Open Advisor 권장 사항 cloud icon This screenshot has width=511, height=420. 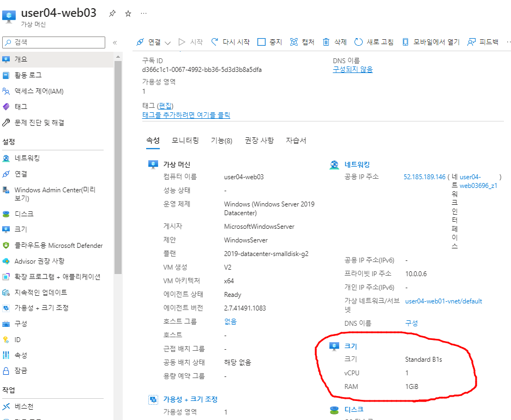[6, 261]
